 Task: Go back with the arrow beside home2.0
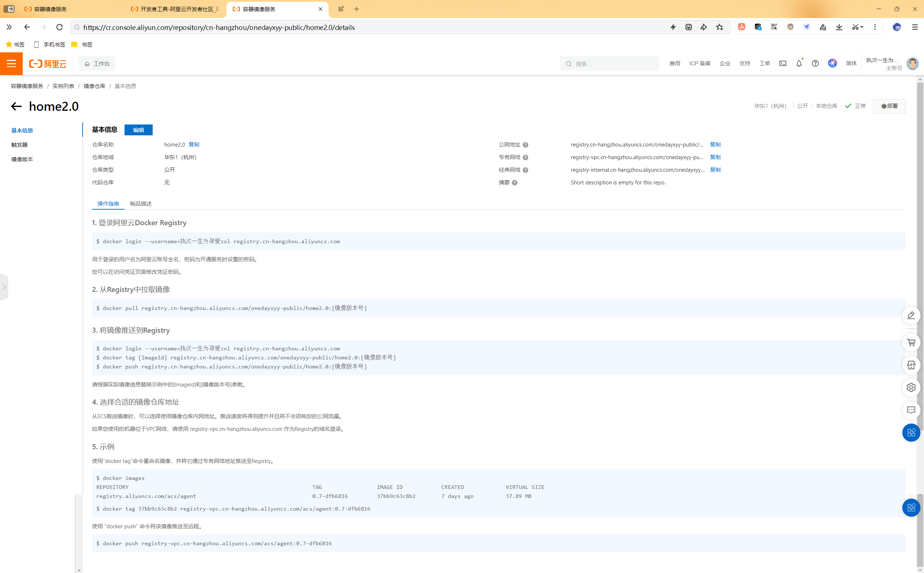tap(16, 106)
